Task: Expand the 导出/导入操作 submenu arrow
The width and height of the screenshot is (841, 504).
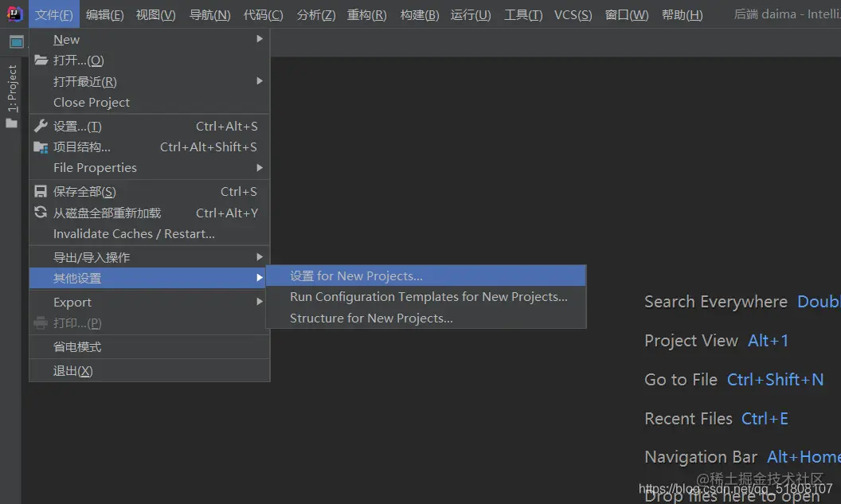Action: point(260,257)
